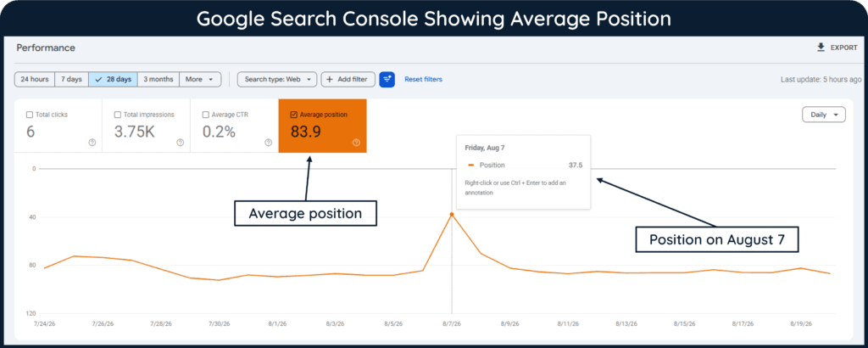Uncheck the Average position checkbox
This screenshot has height=348, width=868.
pyautogui.click(x=293, y=115)
